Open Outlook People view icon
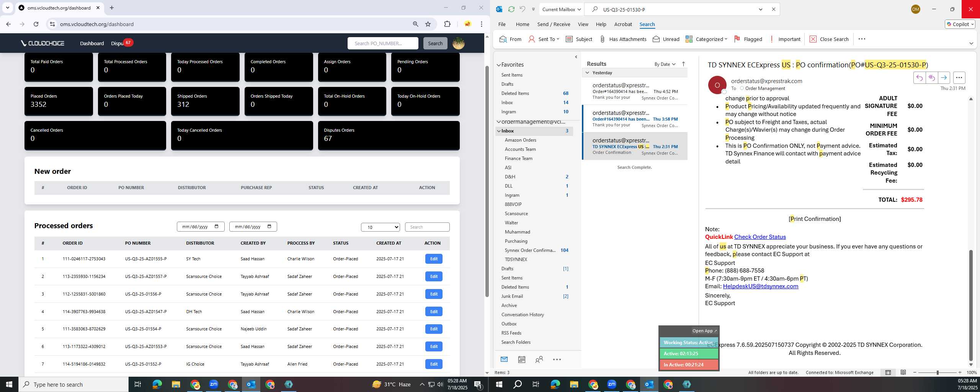 click(539, 359)
